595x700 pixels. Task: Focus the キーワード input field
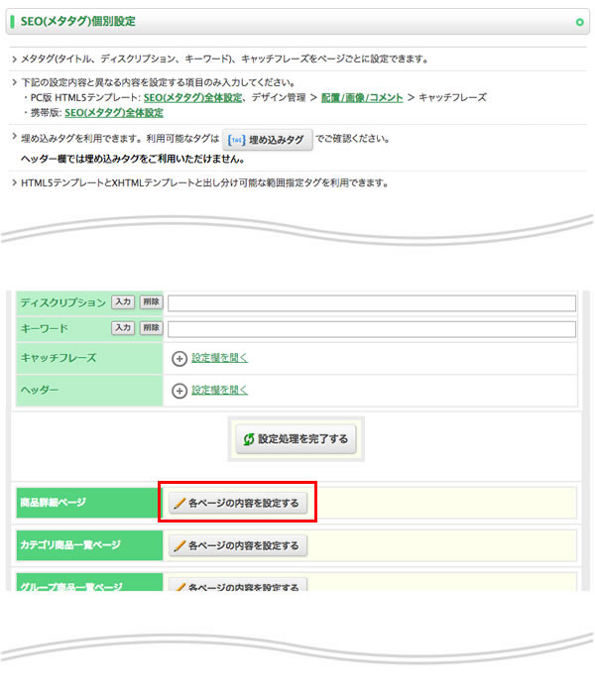(371, 329)
